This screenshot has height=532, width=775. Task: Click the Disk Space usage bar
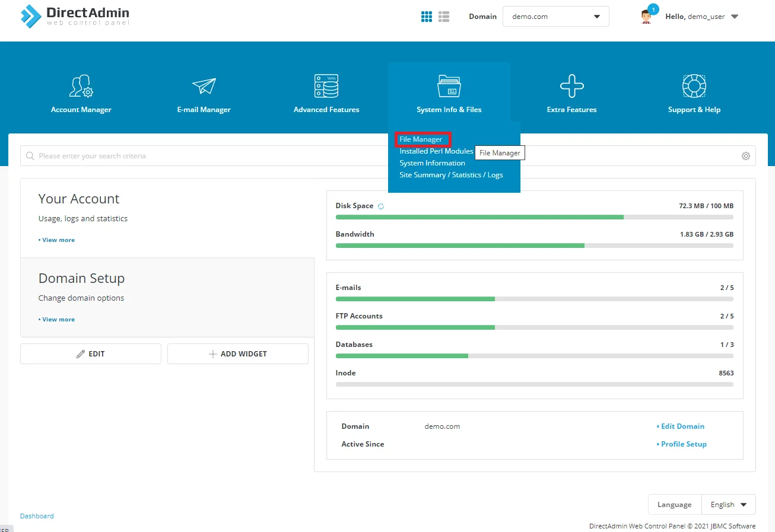tap(534, 217)
